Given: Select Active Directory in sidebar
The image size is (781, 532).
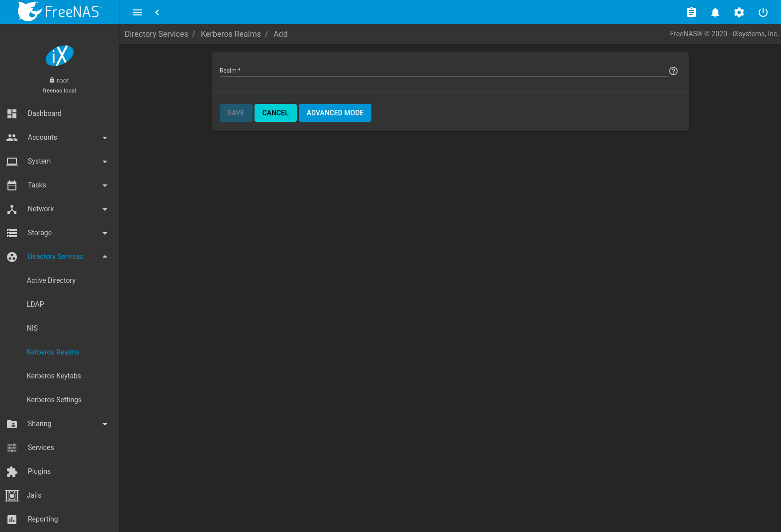Looking at the screenshot, I should pos(51,280).
